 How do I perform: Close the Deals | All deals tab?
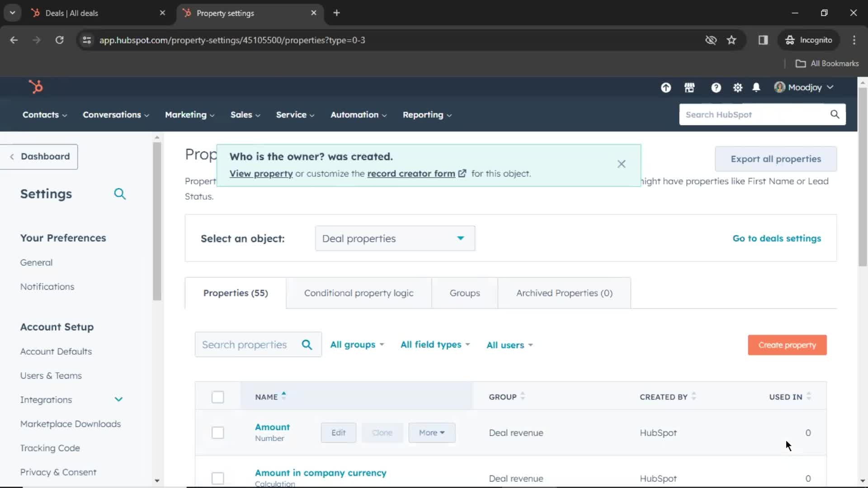click(162, 13)
